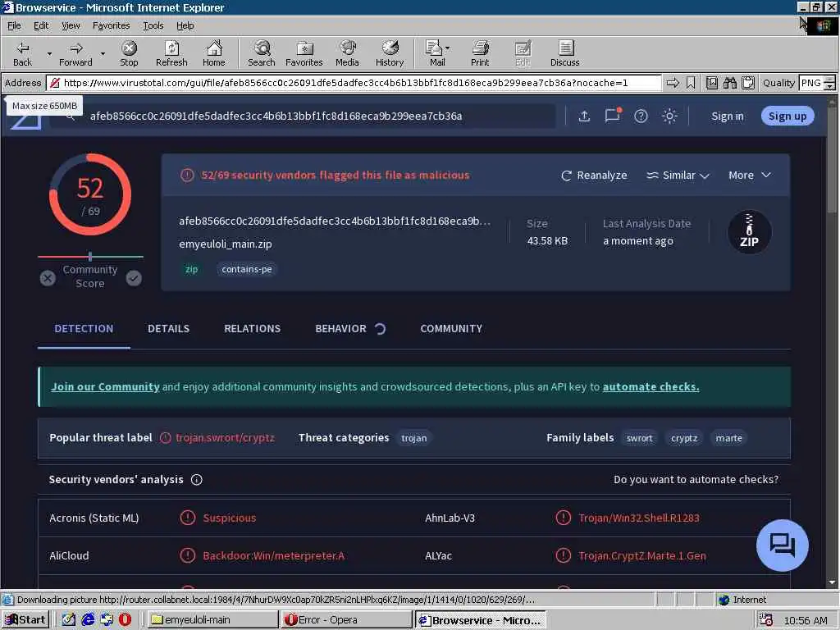Expand the Similar dropdown
Screen dimensions: 840x630
(x=678, y=176)
